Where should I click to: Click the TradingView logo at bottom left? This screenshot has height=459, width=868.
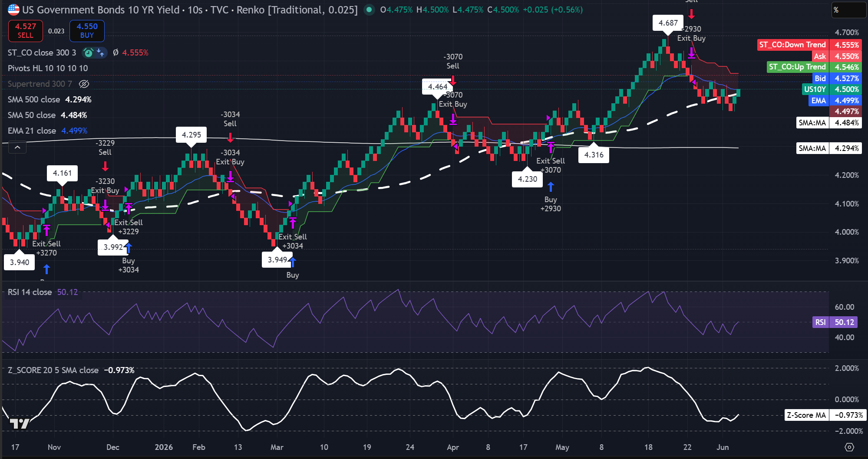pyautogui.click(x=20, y=423)
